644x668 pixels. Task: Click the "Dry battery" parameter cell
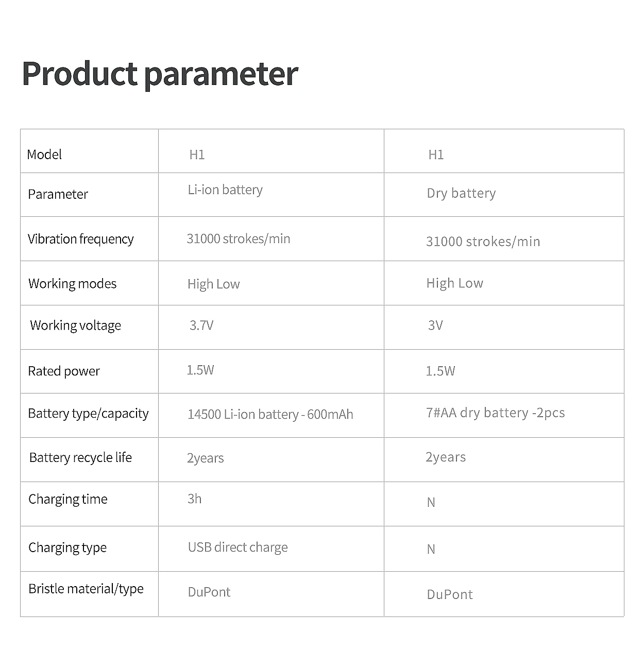point(461,193)
